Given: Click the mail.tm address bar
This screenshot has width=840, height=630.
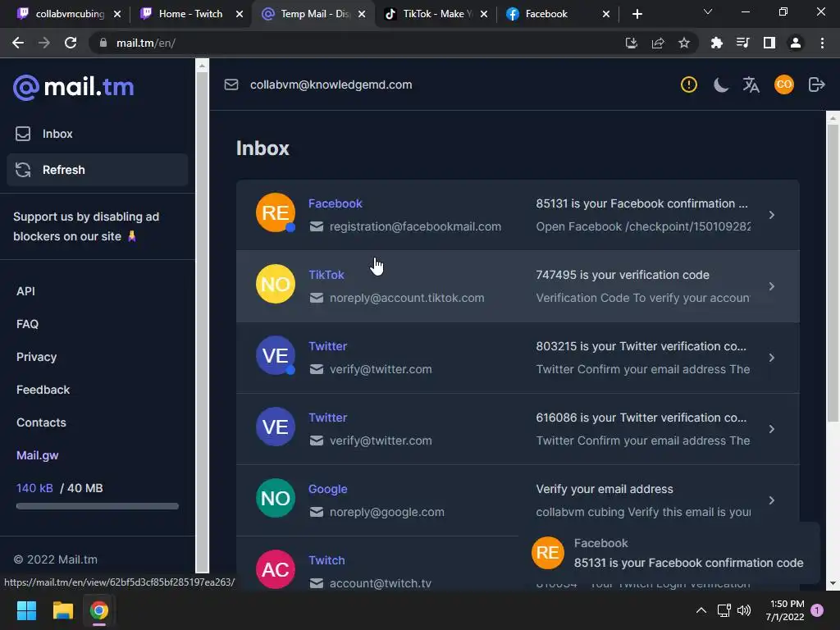Looking at the screenshot, I should [354, 43].
